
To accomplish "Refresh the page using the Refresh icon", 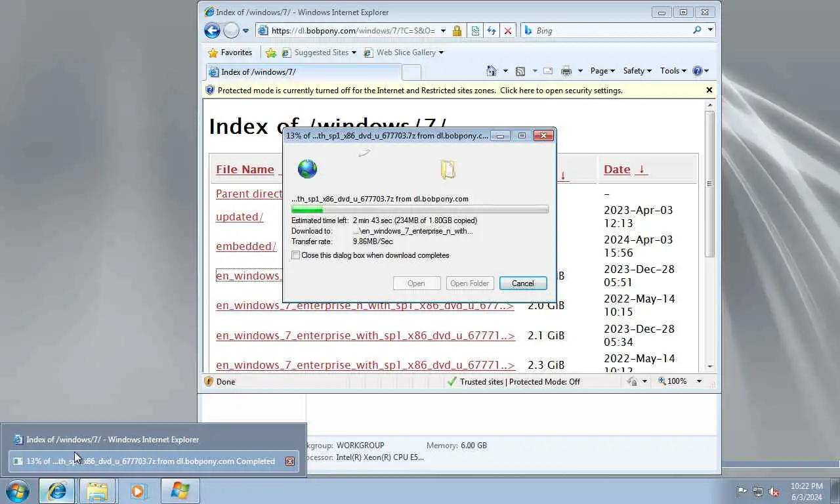I will tap(492, 31).
